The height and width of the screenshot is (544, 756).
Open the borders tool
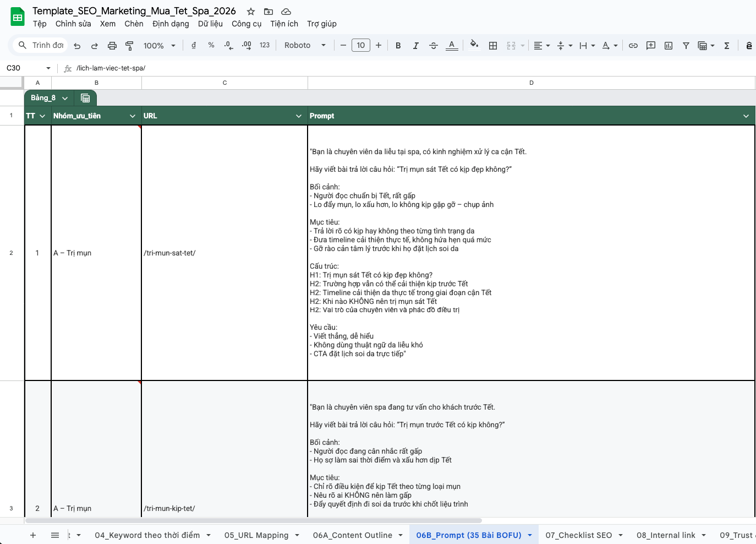(493, 46)
